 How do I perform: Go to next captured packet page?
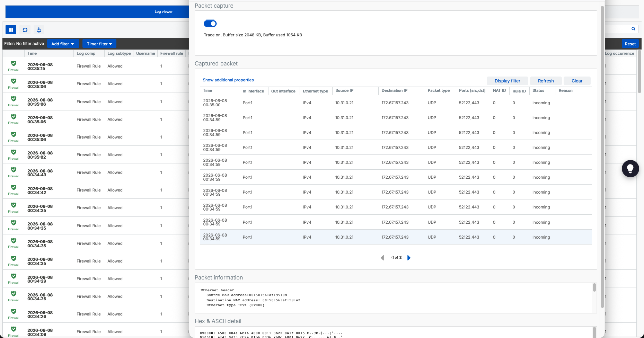click(409, 258)
